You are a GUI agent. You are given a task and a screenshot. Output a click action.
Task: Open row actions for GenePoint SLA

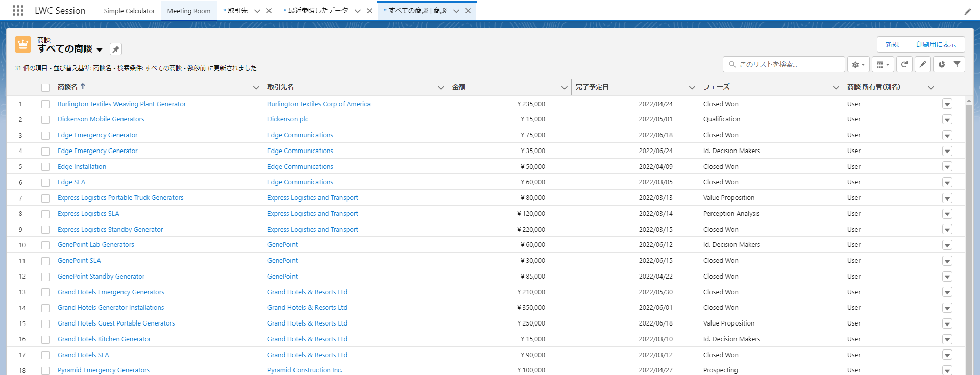[947, 261]
